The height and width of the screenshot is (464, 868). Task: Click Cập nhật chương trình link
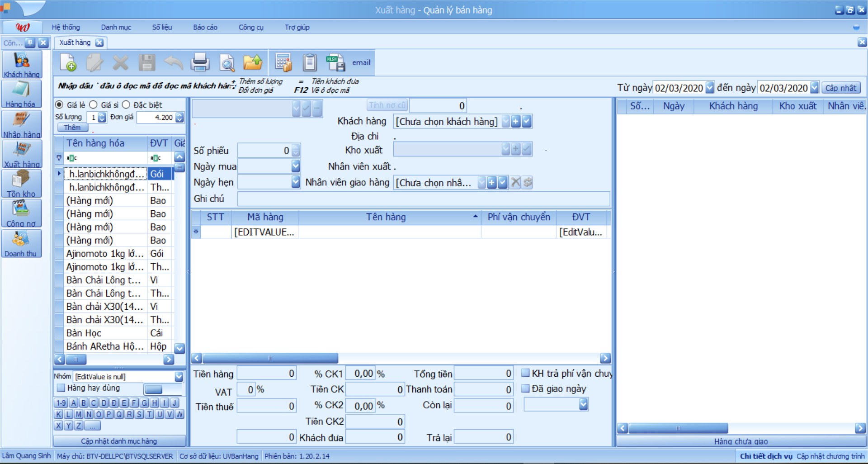click(830, 456)
